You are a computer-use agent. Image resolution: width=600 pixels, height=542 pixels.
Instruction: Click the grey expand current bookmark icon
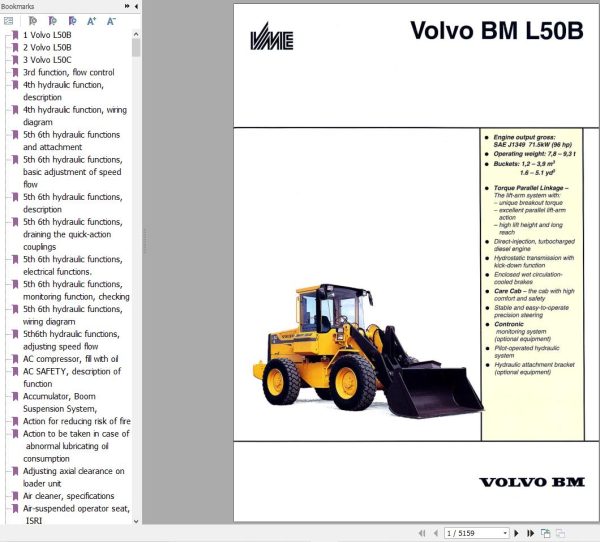[x=33, y=21]
